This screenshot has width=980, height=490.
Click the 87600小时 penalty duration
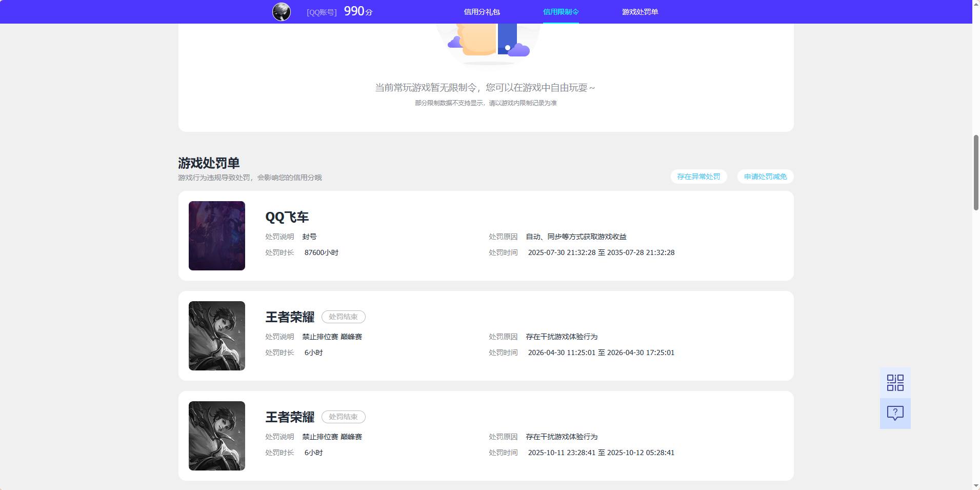tap(322, 252)
